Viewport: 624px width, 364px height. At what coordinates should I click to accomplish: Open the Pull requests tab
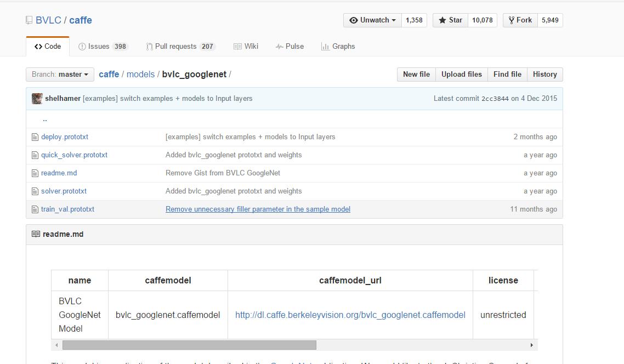pyautogui.click(x=180, y=47)
